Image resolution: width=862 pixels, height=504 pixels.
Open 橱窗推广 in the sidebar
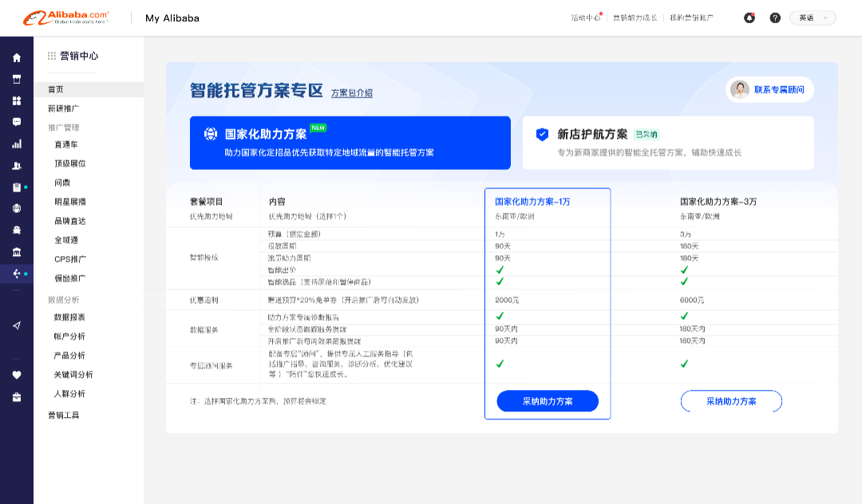[69, 278]
